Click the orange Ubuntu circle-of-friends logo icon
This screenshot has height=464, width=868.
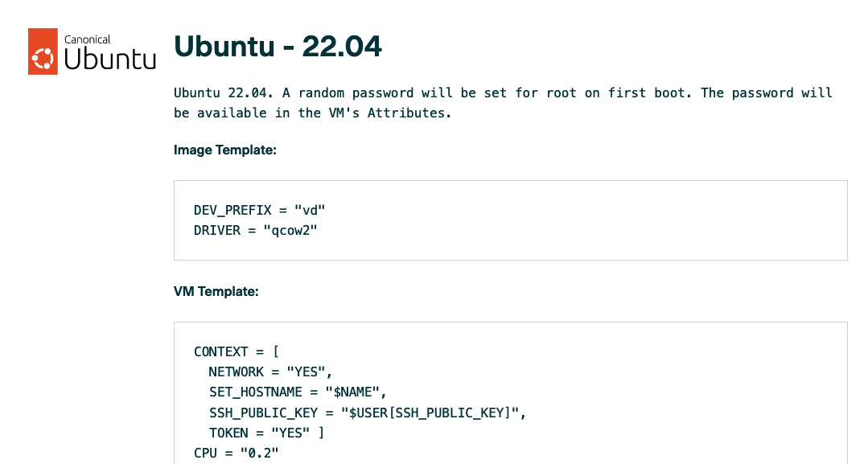pyautogui.click(x=43, y=51)
